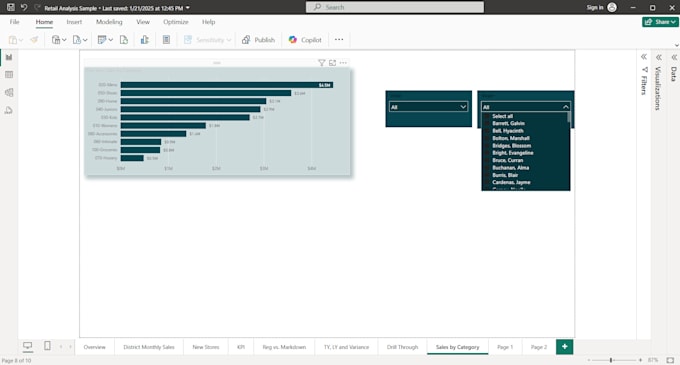The image size is (680, 365).
Task: Click the Focus mode icon on chart
Action: (x=332, y=63)
